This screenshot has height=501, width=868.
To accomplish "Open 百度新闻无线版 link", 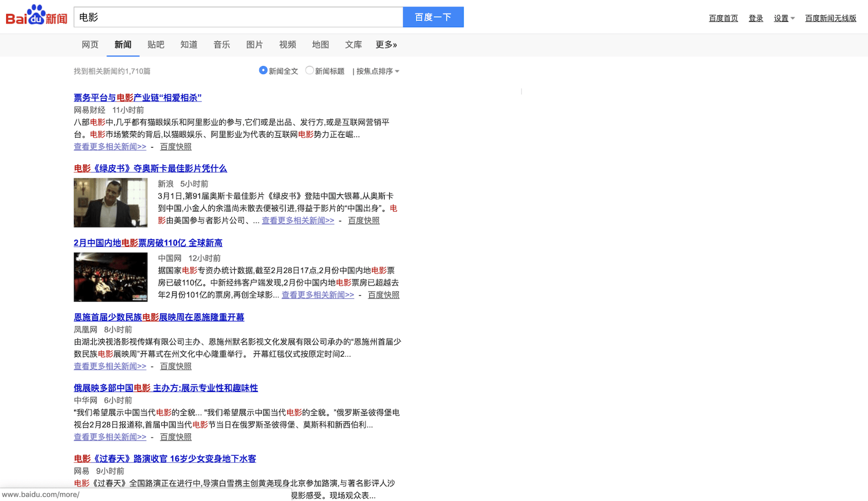I will (830, 18).
